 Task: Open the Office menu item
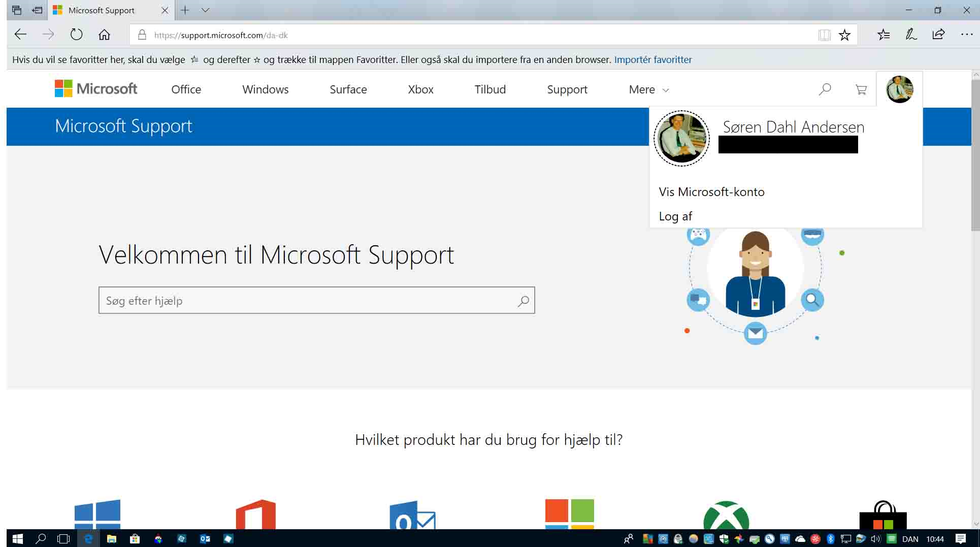click(x=186, y=89)
